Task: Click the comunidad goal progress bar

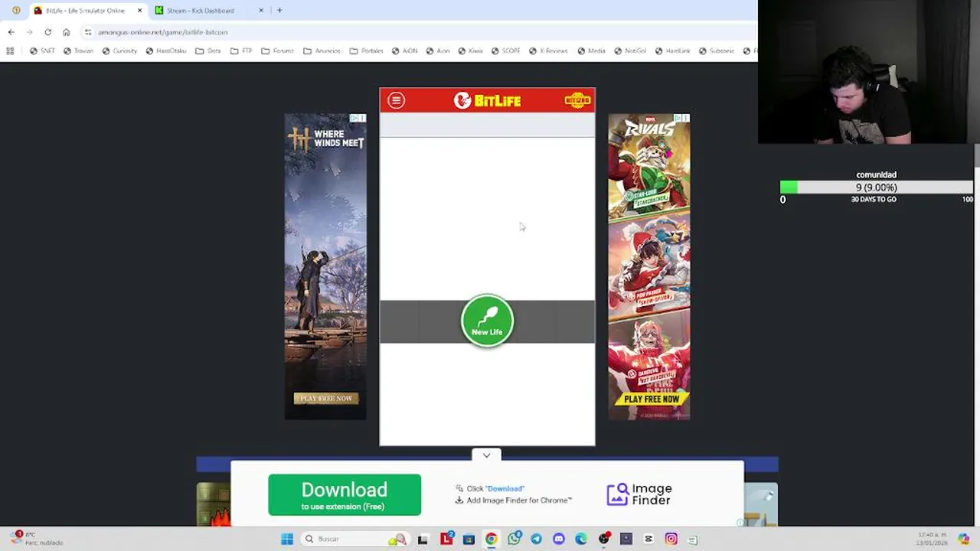Action: coord(876,187)
